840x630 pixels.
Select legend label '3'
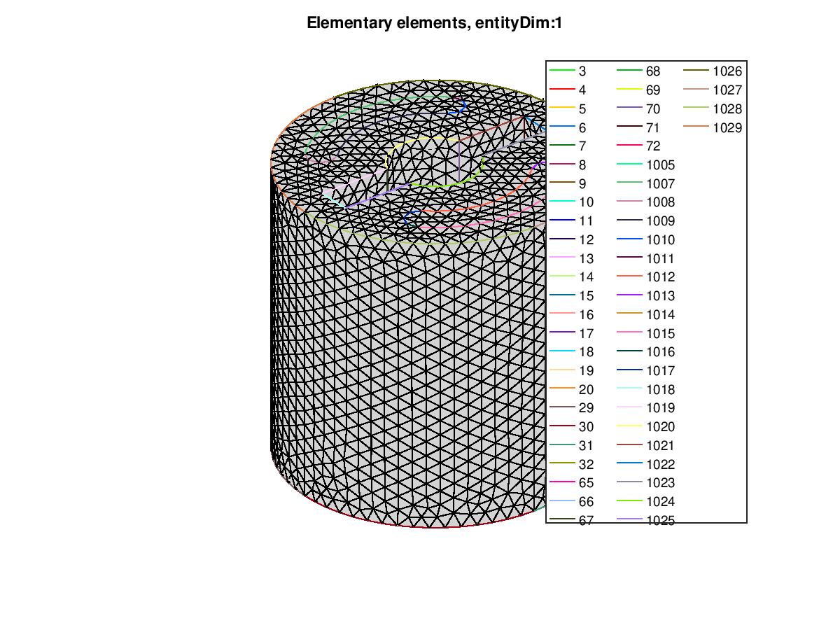tap(583, 71)
